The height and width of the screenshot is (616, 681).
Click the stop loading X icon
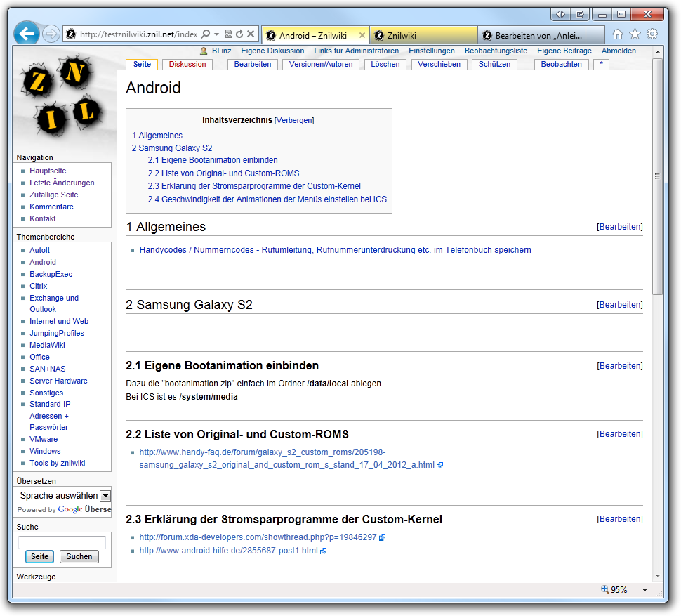click(251, 34)
